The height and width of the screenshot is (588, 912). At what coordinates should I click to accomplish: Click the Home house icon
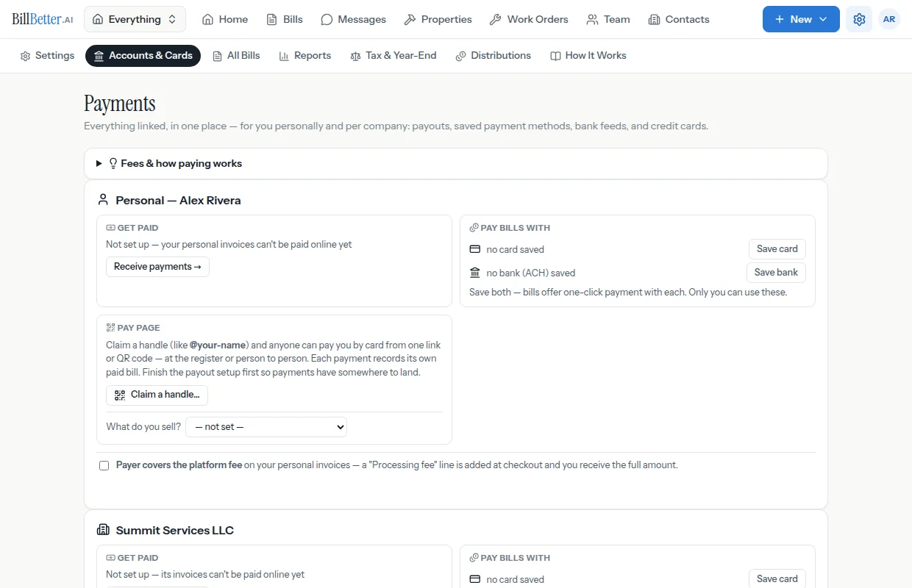[x=208, y=20]
